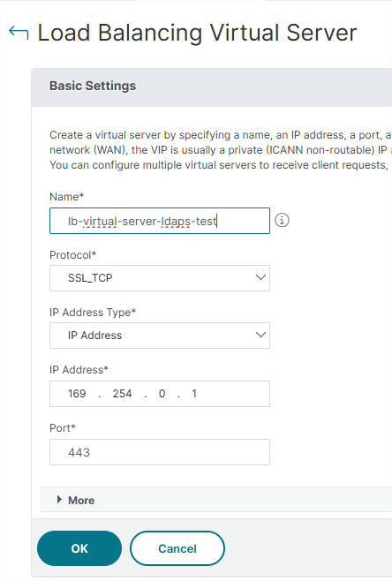Focus the Name field containing lb-virtual-server-ldaps-test
Image resolution: width=392 pixels, height=581 pixels.
click(x=160, y=221)
